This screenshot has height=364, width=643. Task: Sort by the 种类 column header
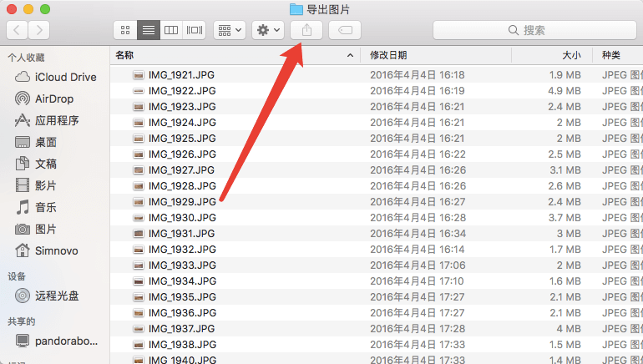(x=618, y=55)
